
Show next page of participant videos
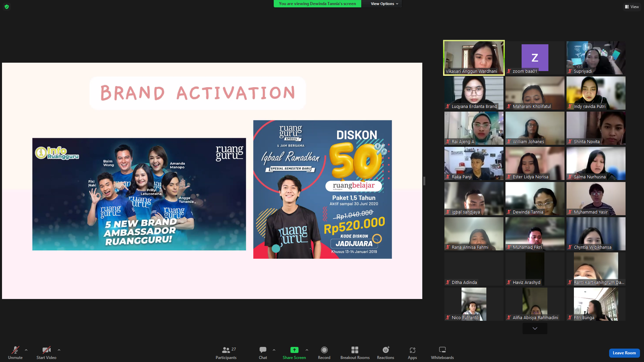(x=535, y=328)
